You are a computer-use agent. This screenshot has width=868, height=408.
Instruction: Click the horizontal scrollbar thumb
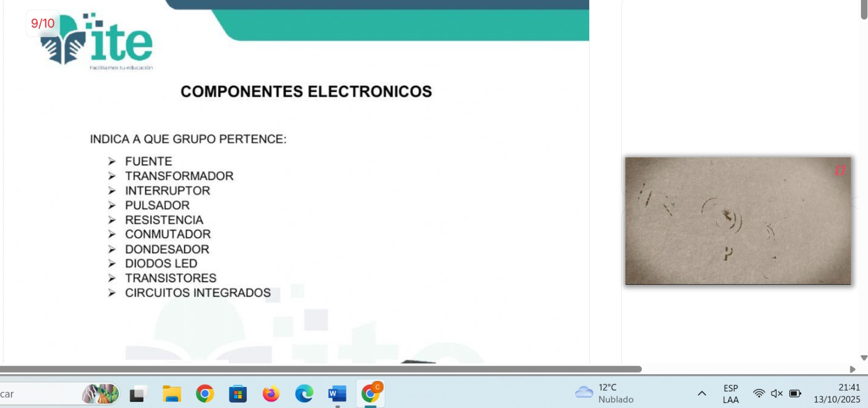coord(320,369)
